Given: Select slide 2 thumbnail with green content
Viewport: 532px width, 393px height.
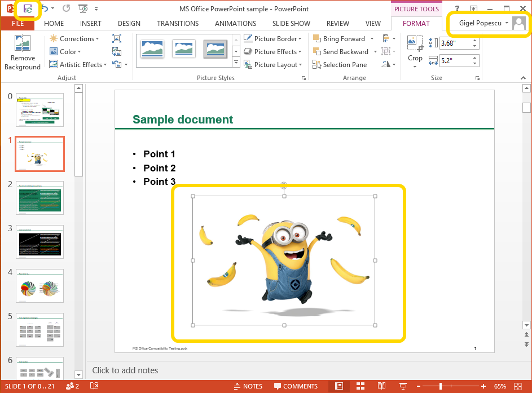Looking at the screenshot, I should click(x=39, y=198).
